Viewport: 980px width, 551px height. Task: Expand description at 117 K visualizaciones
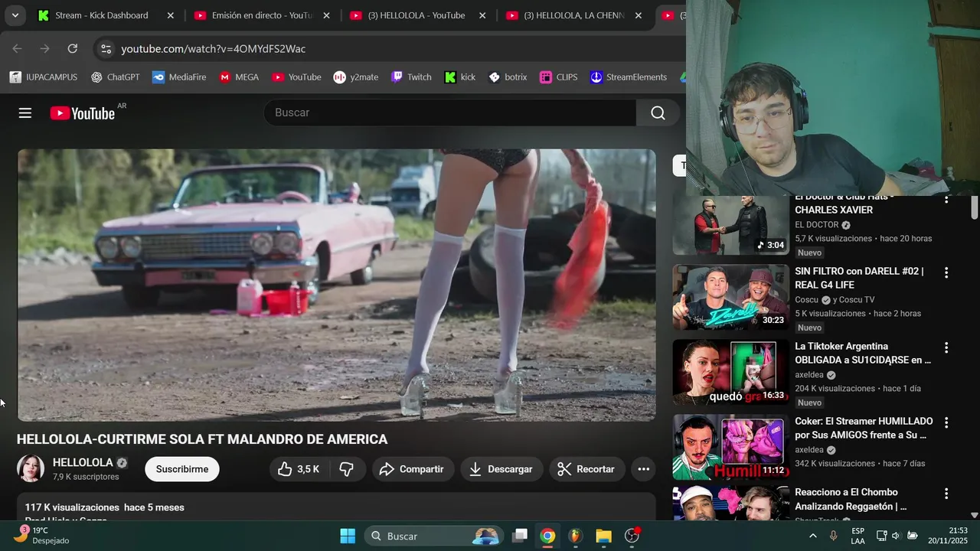coord(337,507)
